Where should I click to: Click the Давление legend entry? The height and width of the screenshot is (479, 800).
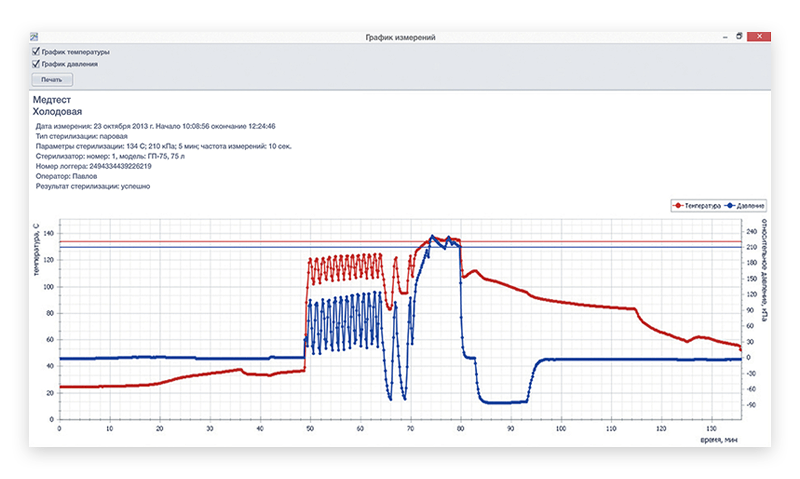(x=745, y=206)
